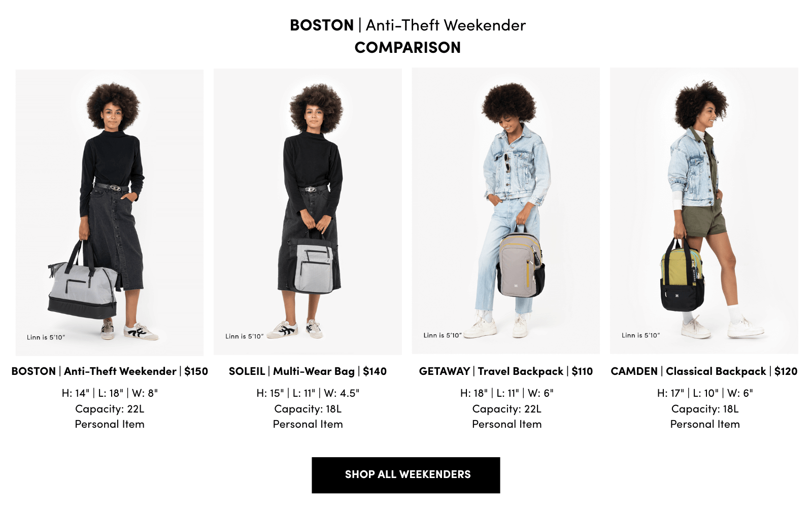Click the Personal Item label under Camden
812x508 pixels.
tap(705, 424)
